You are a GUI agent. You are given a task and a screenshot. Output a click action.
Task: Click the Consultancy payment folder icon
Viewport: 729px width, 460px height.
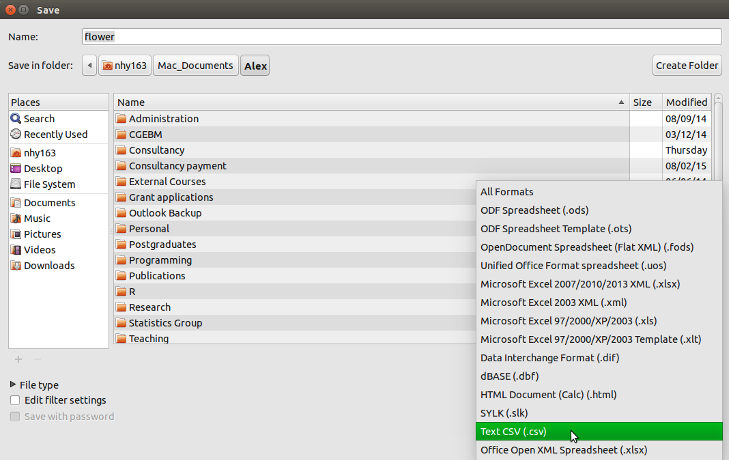coord(121,166)
